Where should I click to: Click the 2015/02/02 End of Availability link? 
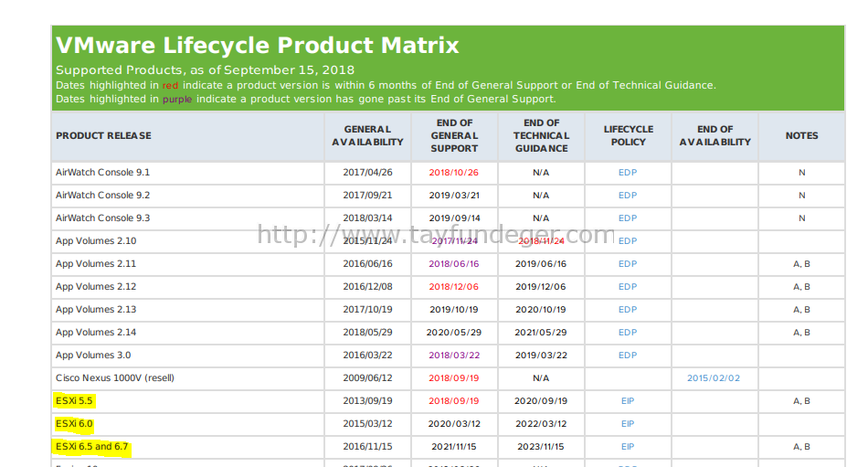714,377
